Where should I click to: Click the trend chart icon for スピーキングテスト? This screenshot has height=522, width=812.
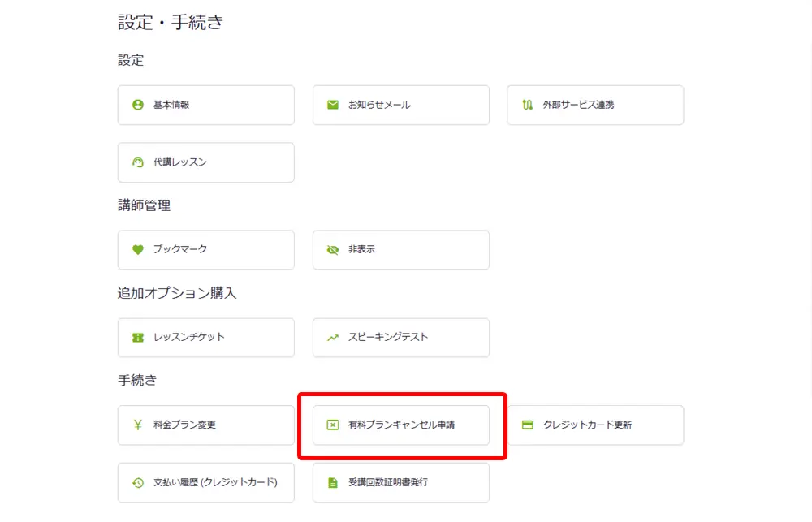click(333, 338)
